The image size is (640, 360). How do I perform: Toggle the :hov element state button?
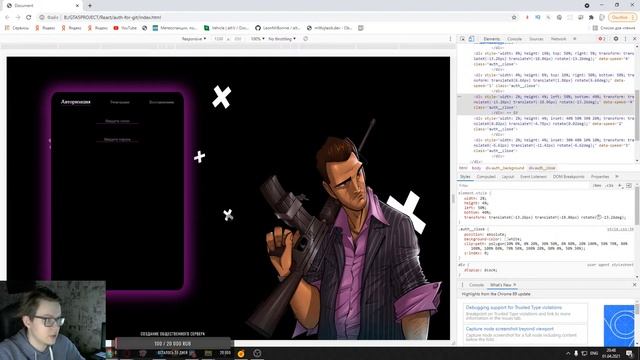(597, 186)
